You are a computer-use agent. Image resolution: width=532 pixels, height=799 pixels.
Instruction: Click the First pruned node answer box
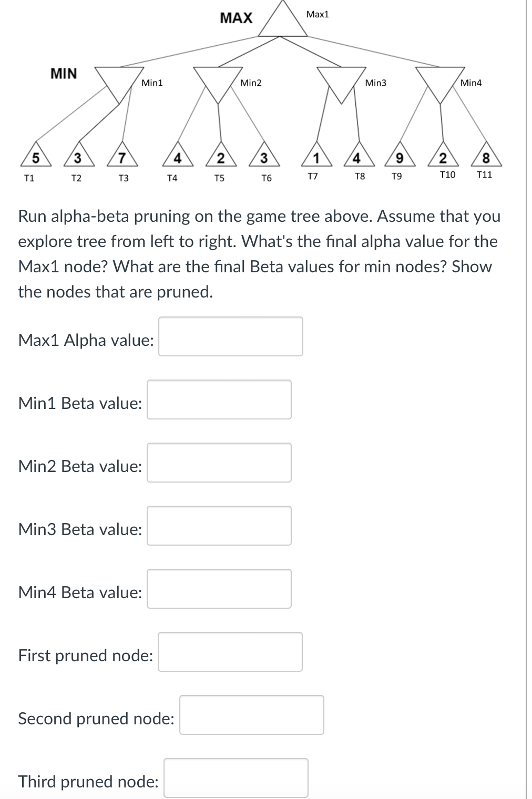pyautogui.click(x=230, y=652)
